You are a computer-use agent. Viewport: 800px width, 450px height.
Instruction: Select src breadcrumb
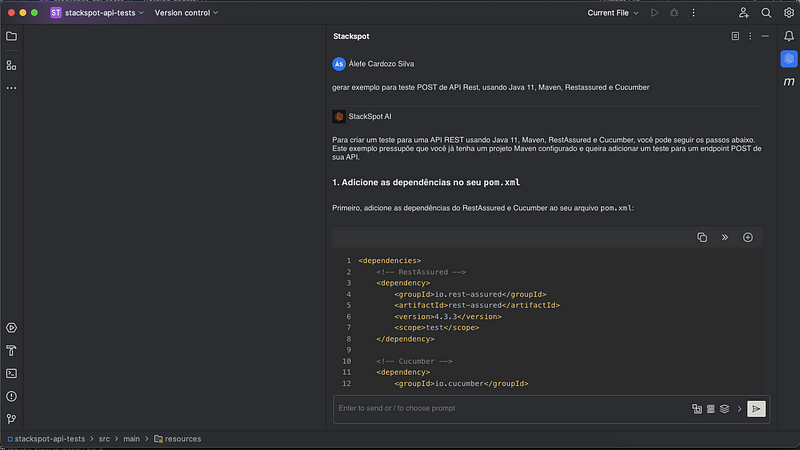(104, 439)
